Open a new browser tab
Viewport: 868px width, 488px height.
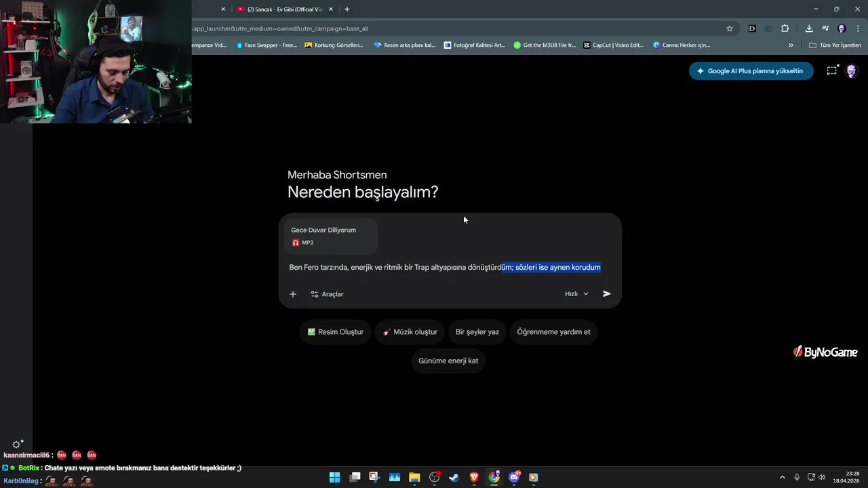[347, 9]
